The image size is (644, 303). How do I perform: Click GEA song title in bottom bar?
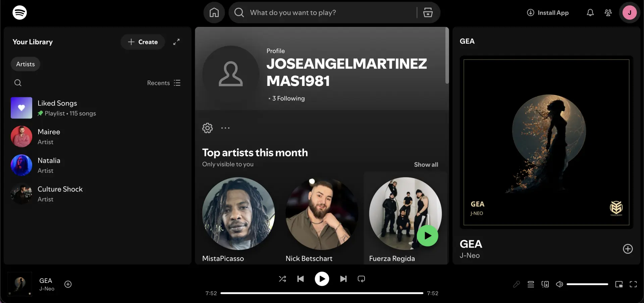pyautogui.click(x=46, y=281)
